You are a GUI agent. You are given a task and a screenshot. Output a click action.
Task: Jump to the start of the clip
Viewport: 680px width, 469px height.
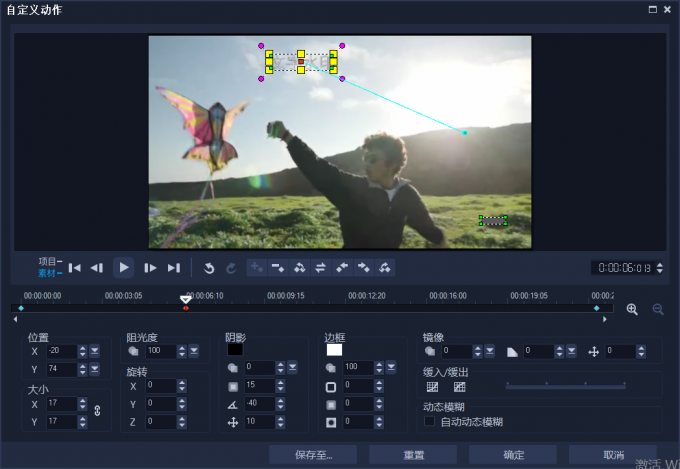tap(75, 268)
